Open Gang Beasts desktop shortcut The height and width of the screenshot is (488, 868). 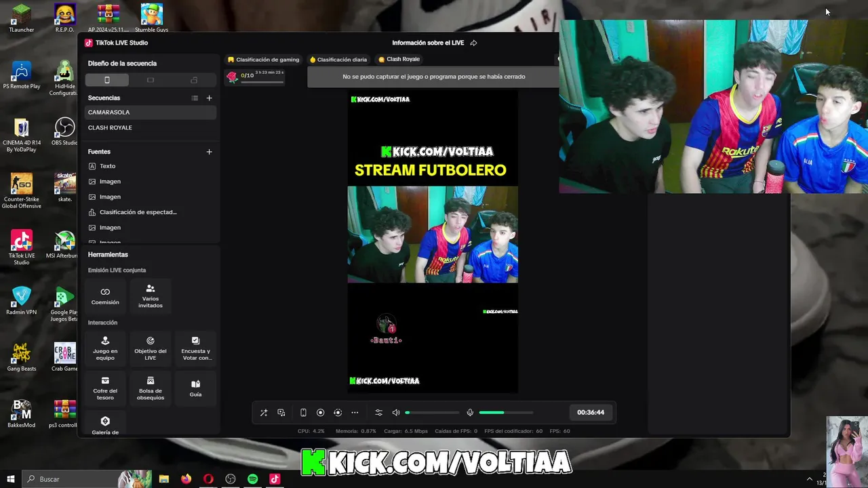pyautogui.click(x=22, y=358)
